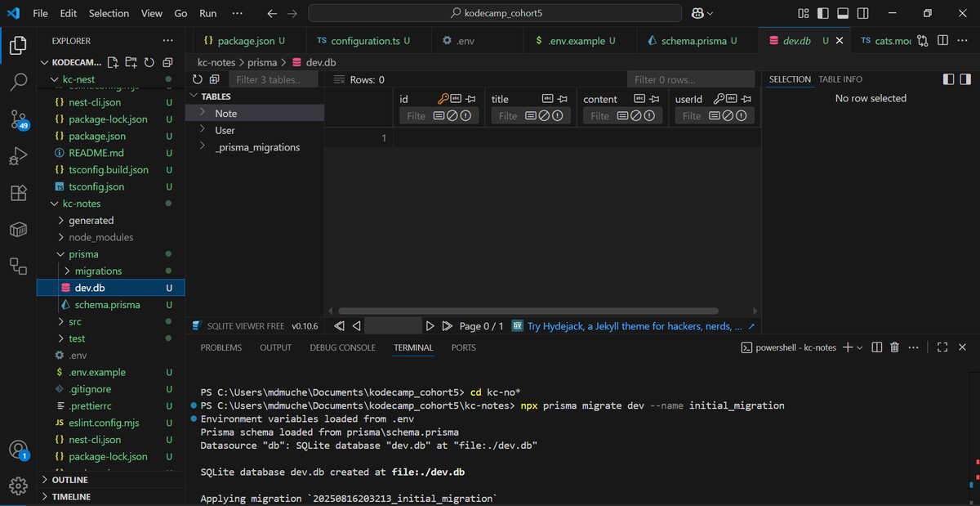Open the Manage gear menu
Image resolution: width=980 pixels, height=506 pixels.
18,486
